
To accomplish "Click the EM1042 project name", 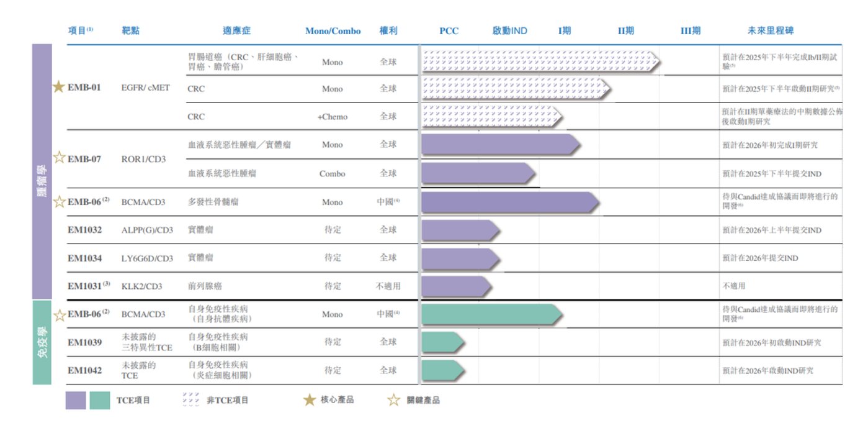I will coord(85,371).
